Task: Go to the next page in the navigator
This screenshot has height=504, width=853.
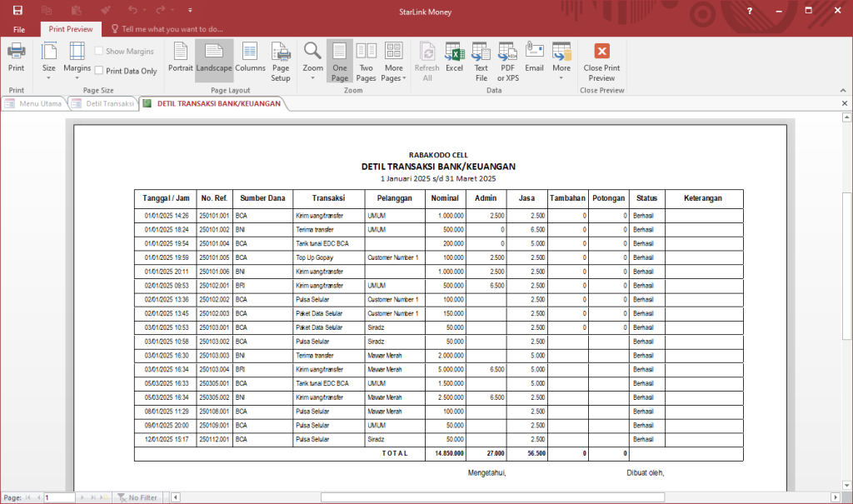Action: pyautogui.click(x=82, y=497)
